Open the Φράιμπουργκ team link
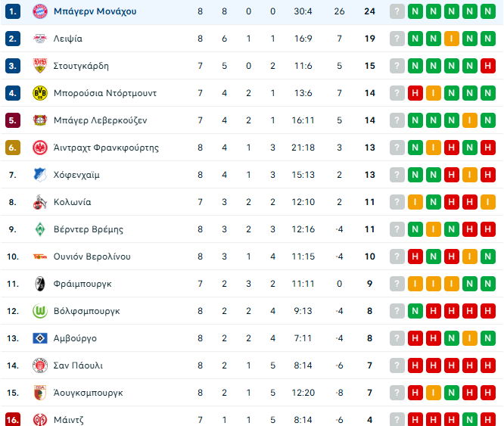The width and height of the screenshot is (504, 426). pyautogui.click(x=82, y=284)
